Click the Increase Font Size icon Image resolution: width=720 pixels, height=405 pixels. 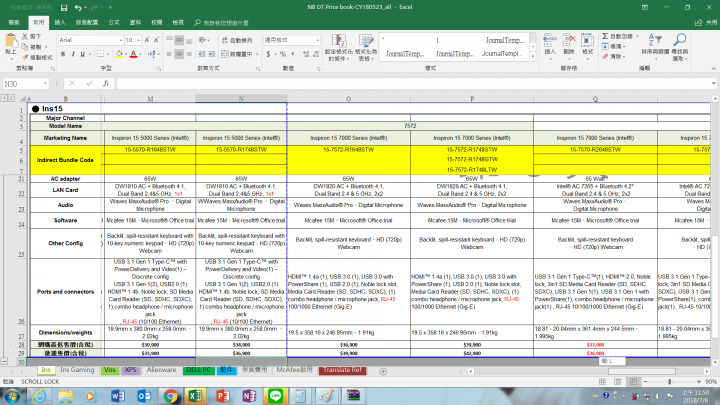pyautogui.click(x=147, y=40)
